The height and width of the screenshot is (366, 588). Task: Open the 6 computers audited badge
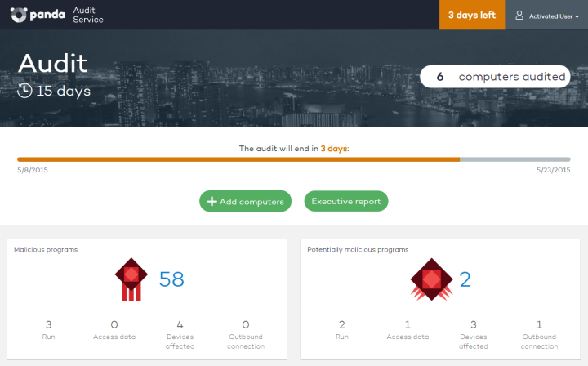494,77
